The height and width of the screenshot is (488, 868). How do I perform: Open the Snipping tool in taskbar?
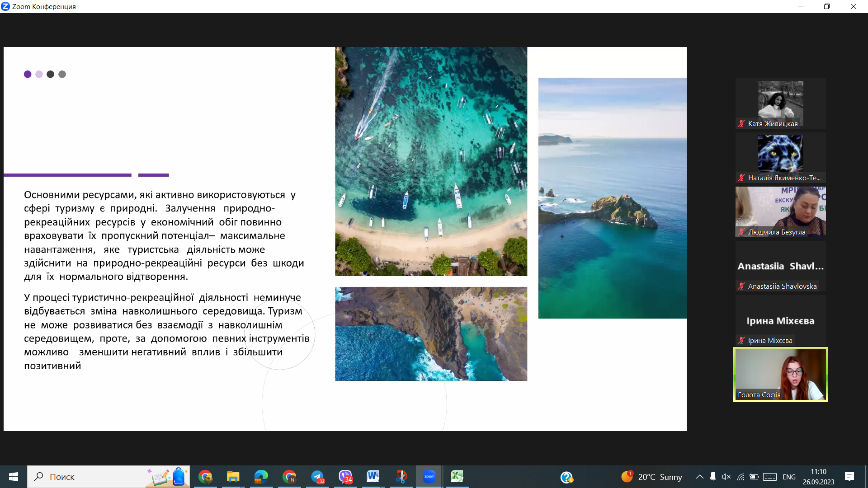(x=401, y=477)
